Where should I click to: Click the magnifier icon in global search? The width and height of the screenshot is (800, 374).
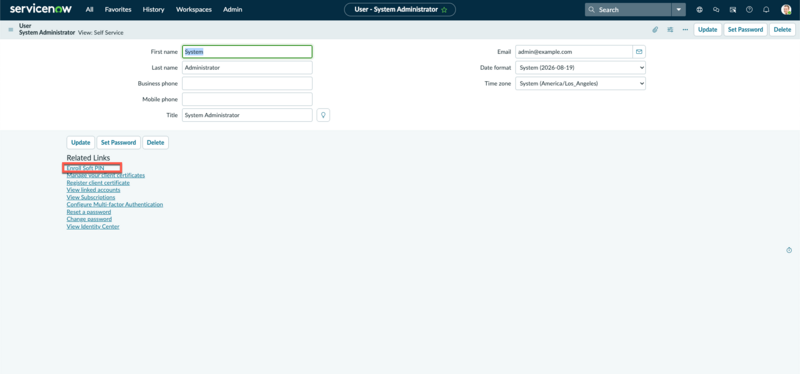point(592,10)
